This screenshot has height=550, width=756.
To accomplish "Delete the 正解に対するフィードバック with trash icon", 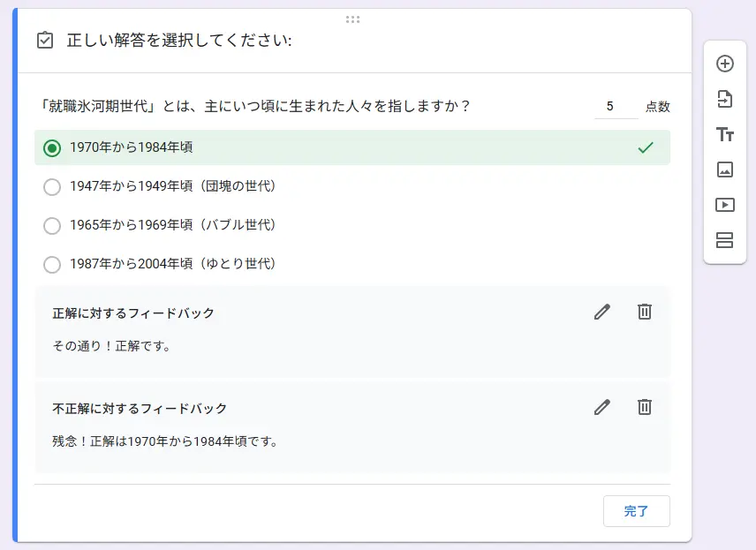I will click(645, 312).
